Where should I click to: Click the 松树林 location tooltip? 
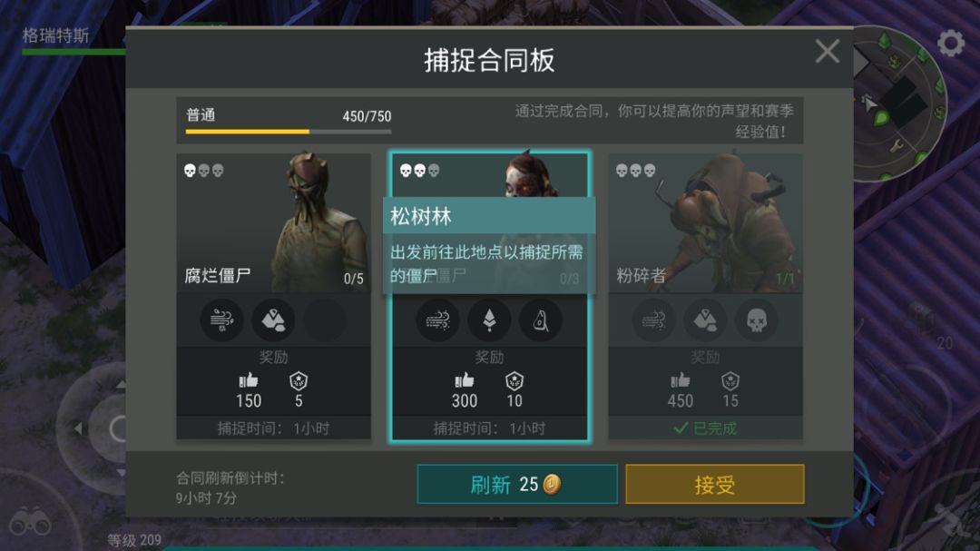pos(489,245)
